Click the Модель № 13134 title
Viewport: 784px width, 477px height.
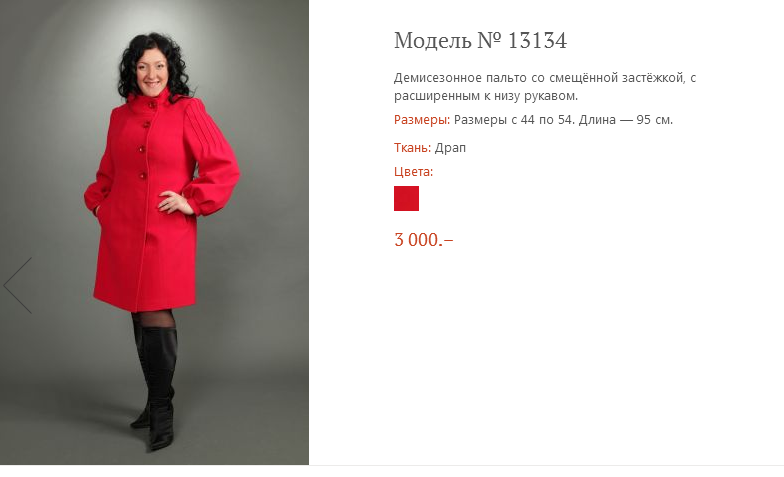[480, 40]
